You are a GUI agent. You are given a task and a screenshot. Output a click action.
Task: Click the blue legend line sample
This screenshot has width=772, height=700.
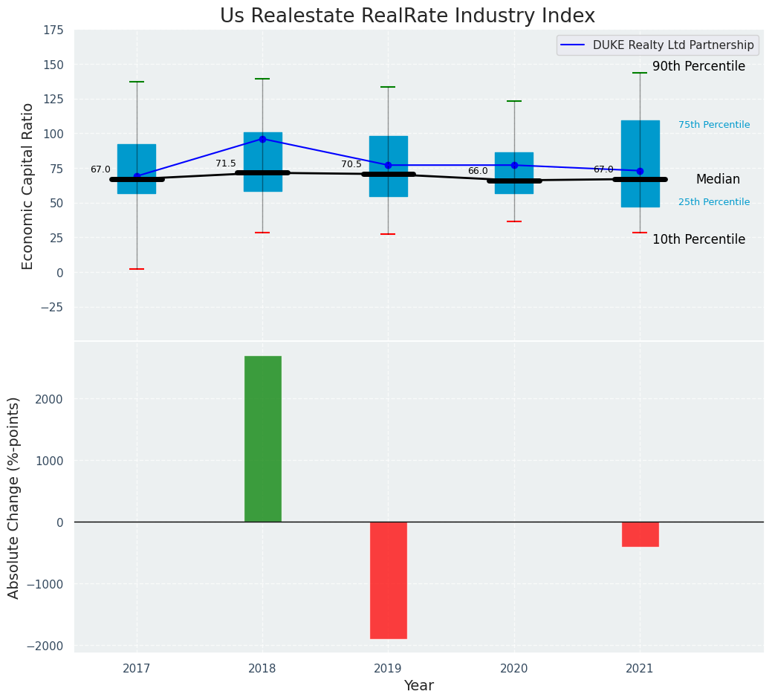click(574, 45)
